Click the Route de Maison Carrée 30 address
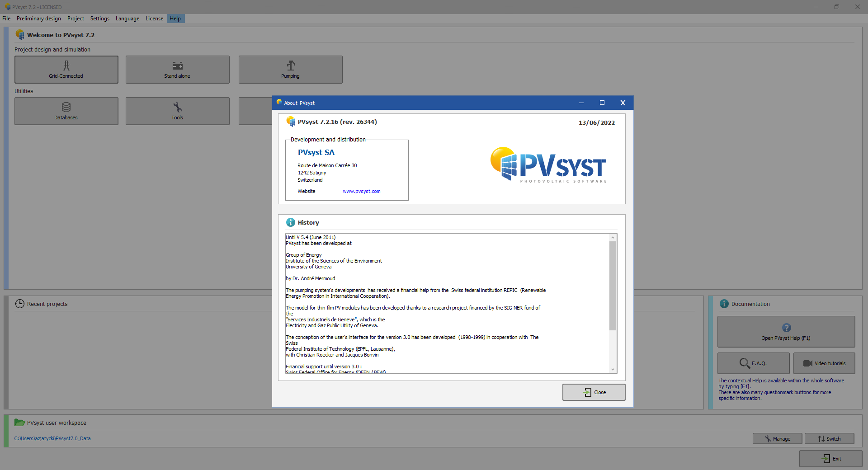The width and height of the screenshot is (868, 470). [x=327, y=166]
